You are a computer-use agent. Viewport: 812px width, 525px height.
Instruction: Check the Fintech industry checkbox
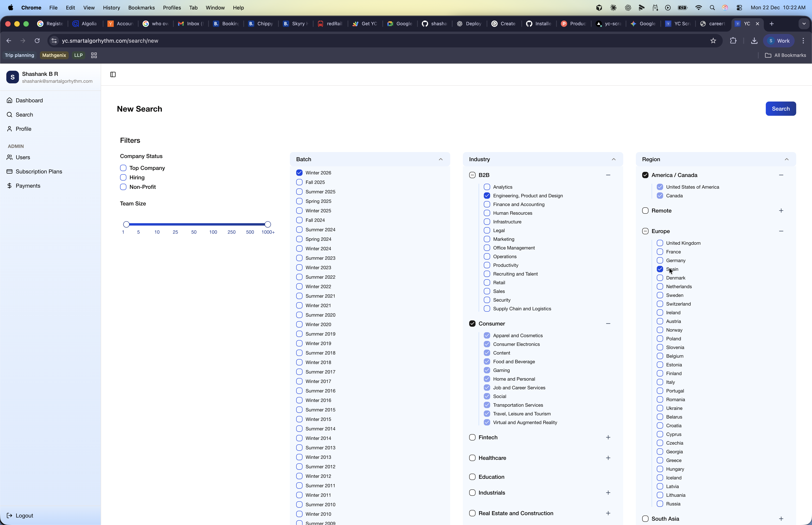(472, 437)
